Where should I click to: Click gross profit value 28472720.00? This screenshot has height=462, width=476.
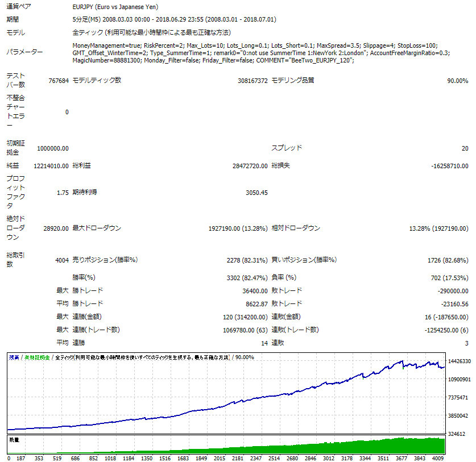pyautogui.click(x=250, y=166)
